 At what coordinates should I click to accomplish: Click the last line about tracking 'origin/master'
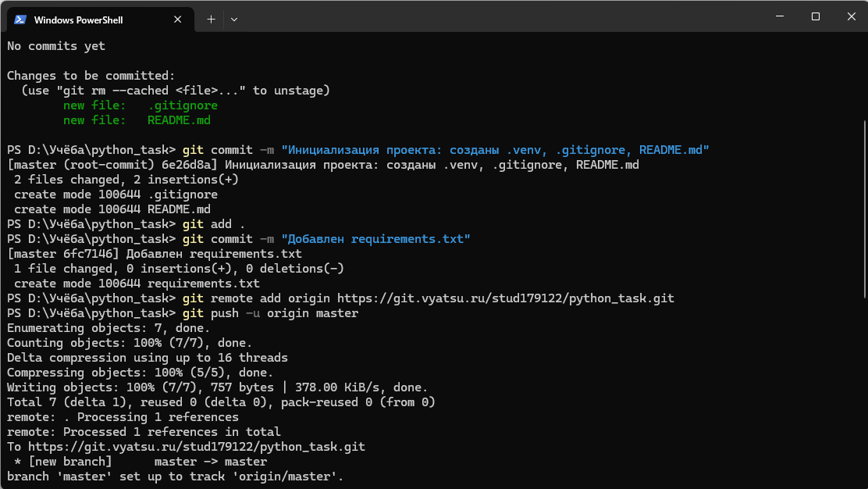pos(175,477)
